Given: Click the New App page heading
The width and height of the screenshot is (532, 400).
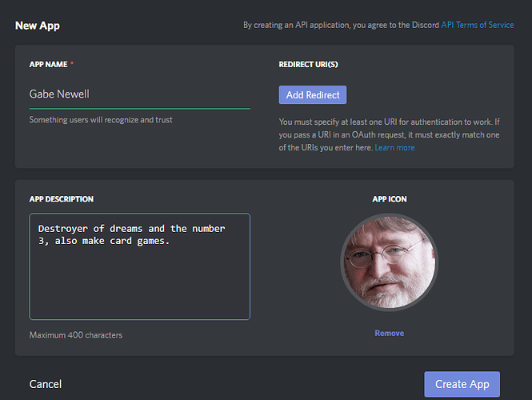Looking at the screenshot, I should point(38,26).
